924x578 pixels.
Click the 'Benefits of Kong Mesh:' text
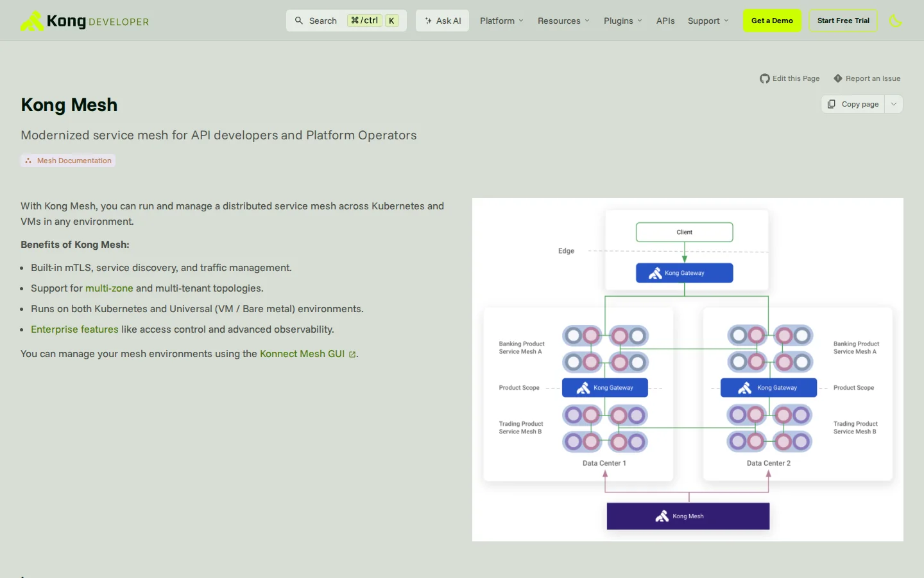click(75, 245)
